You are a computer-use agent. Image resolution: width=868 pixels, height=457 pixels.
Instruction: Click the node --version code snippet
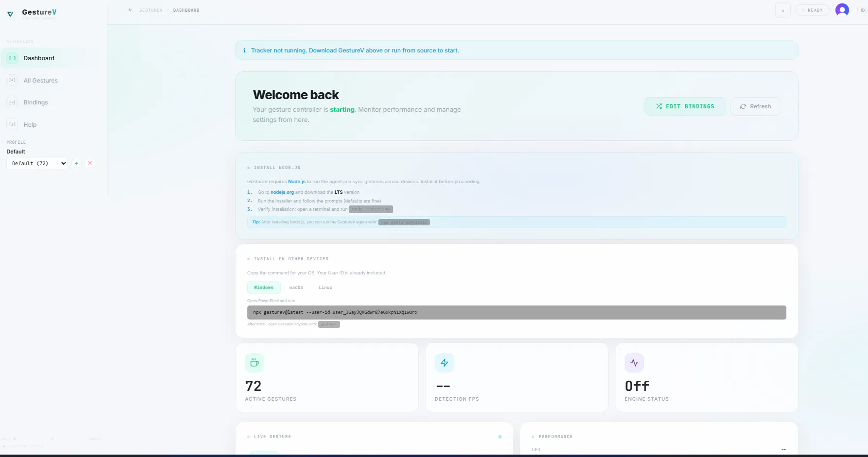tap(371, 209)
